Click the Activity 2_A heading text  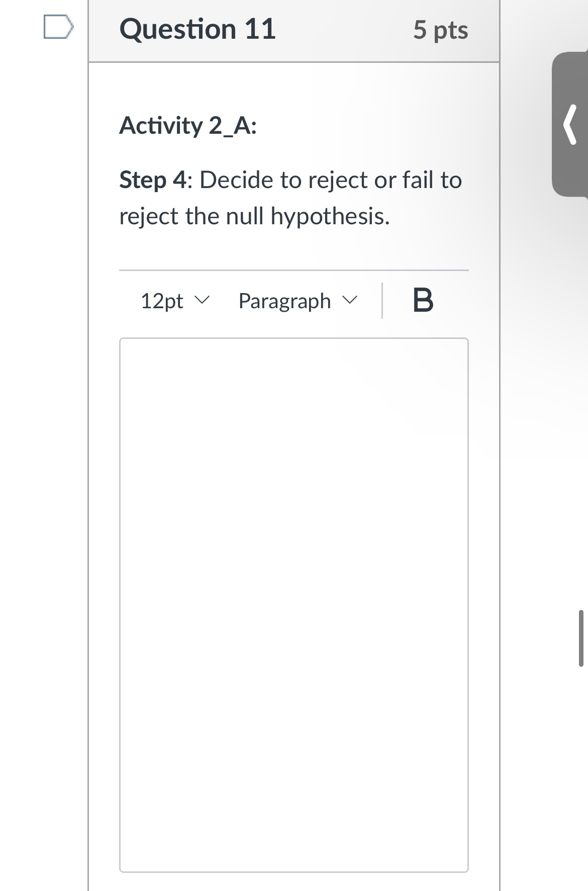pos(188,126)
